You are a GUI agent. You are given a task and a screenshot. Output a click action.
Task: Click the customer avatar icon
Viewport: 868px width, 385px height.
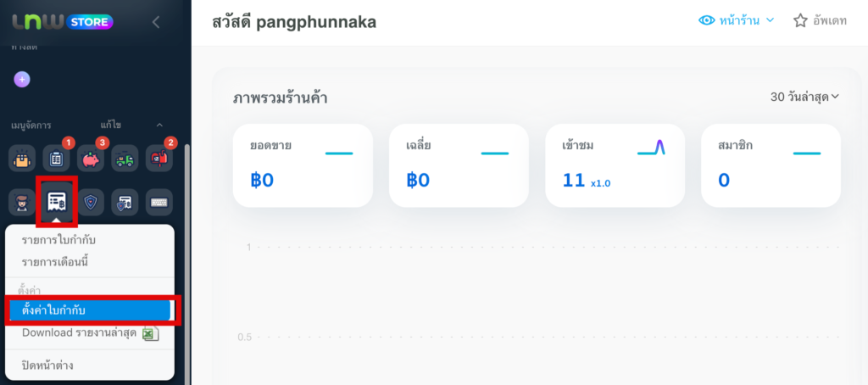tap(22, 202)
